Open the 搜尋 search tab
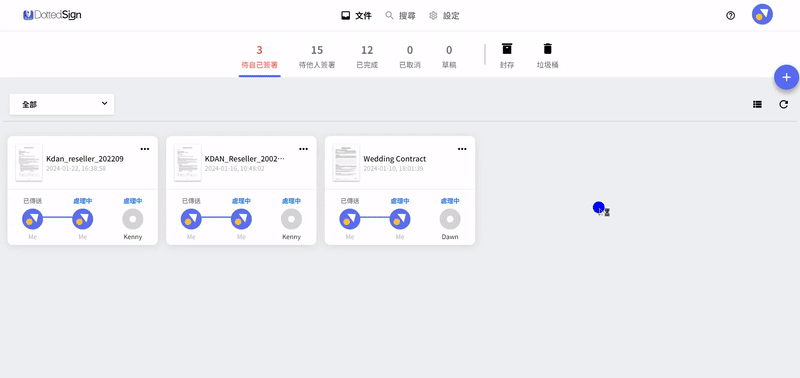 (400, 16)
